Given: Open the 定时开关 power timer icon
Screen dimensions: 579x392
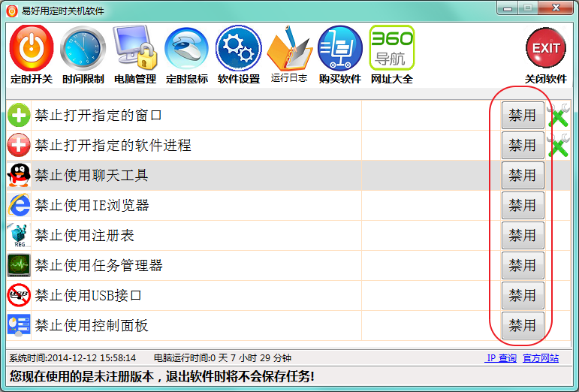Looking at the screenshot, I should tap(32, 48).
